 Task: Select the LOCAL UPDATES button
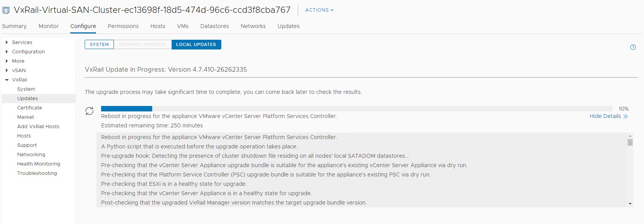tap(196, 44)
